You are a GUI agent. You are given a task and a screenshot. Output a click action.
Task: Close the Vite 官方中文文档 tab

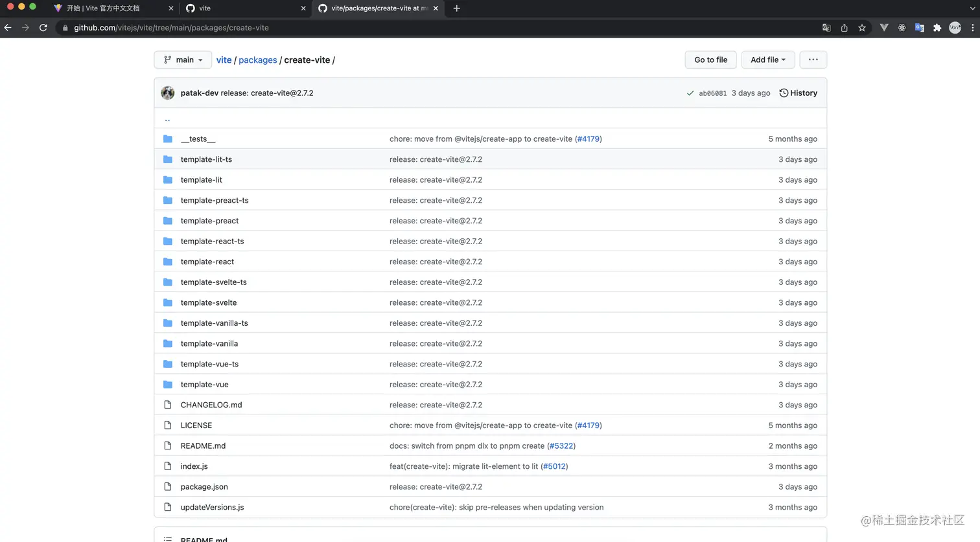point(170,8)
